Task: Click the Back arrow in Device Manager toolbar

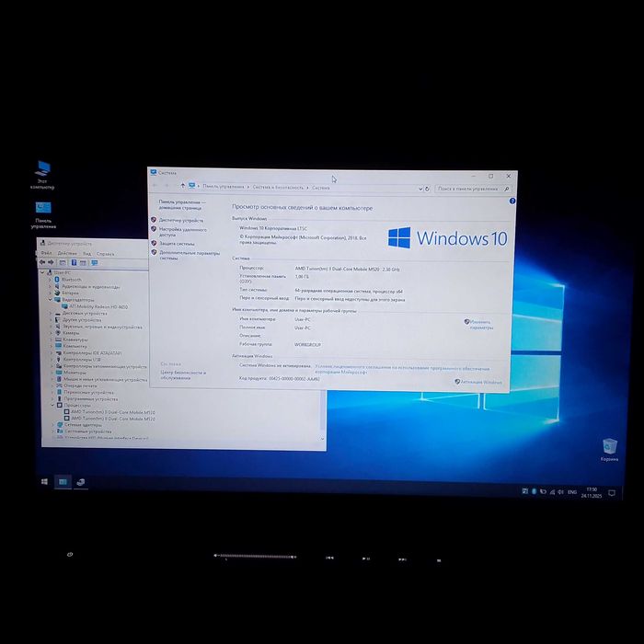Action: click(x=42, y=262)
